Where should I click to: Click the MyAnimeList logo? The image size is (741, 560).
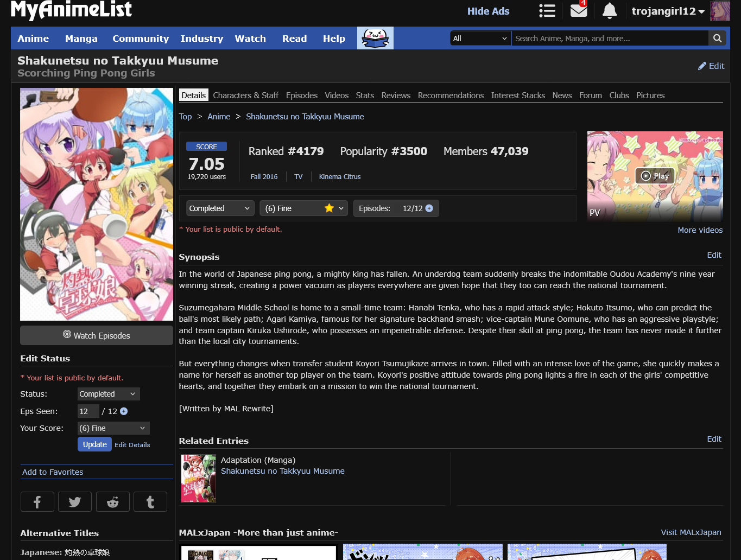pos(71,10)
